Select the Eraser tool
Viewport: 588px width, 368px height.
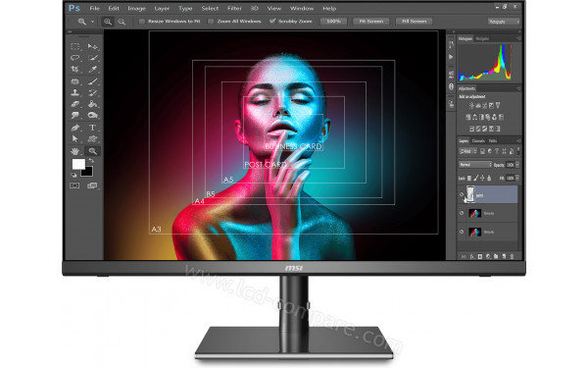click(x=75, y=104)
